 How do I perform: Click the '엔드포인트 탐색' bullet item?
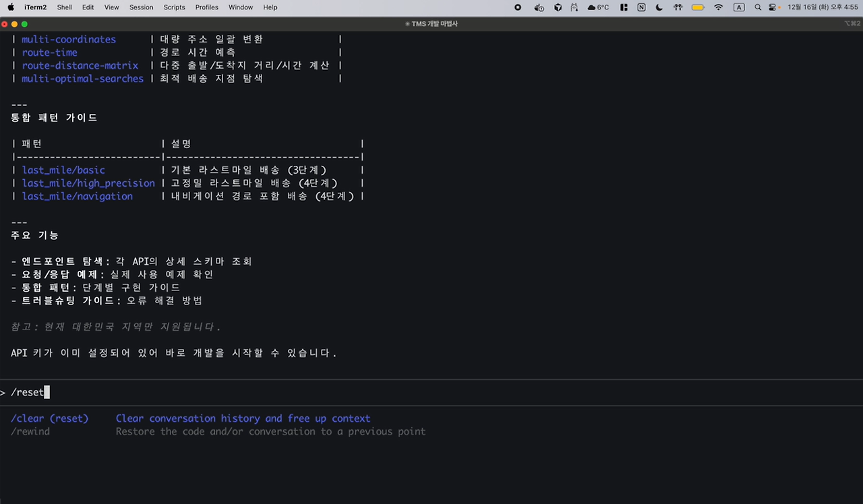tap(131, 261)
